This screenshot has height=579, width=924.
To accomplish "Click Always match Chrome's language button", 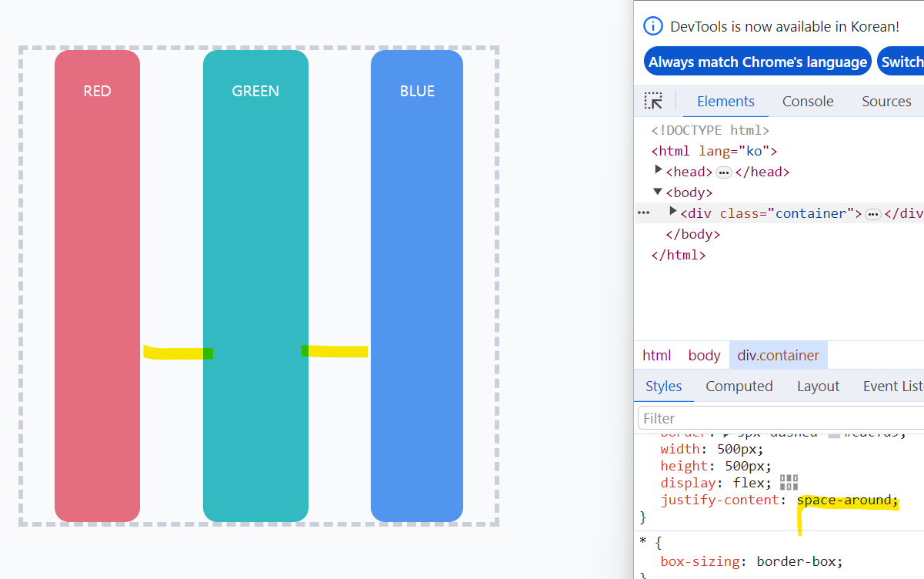I will (758, 62).
